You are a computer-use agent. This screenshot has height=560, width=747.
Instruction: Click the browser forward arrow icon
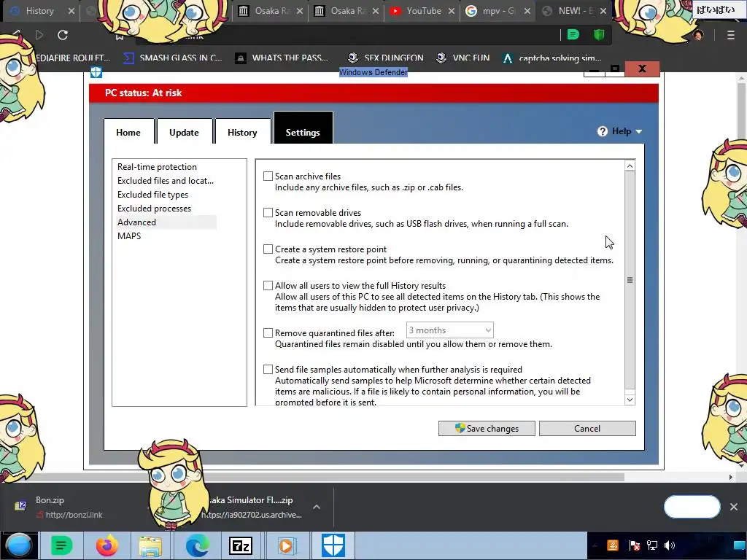click(x=39, y=35)
